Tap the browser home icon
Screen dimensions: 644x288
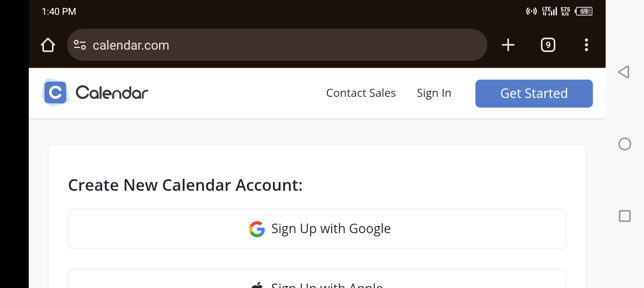(48, 45)
